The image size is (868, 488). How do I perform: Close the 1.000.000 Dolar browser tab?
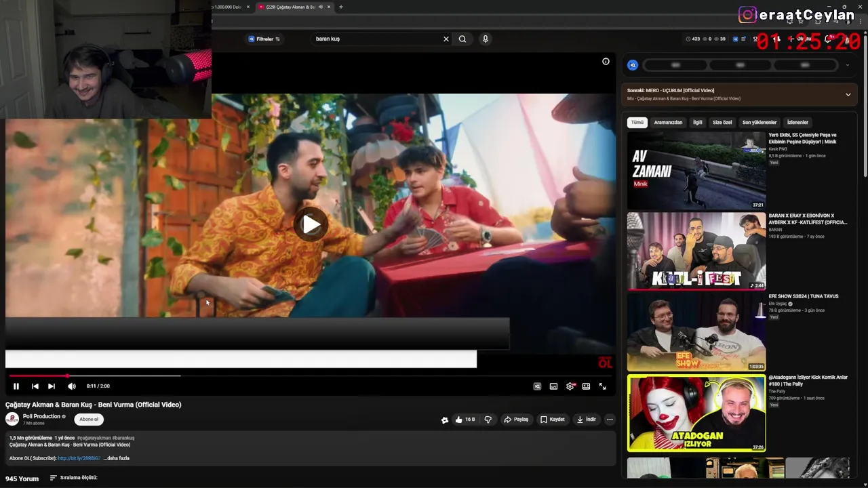pos(248,7)
